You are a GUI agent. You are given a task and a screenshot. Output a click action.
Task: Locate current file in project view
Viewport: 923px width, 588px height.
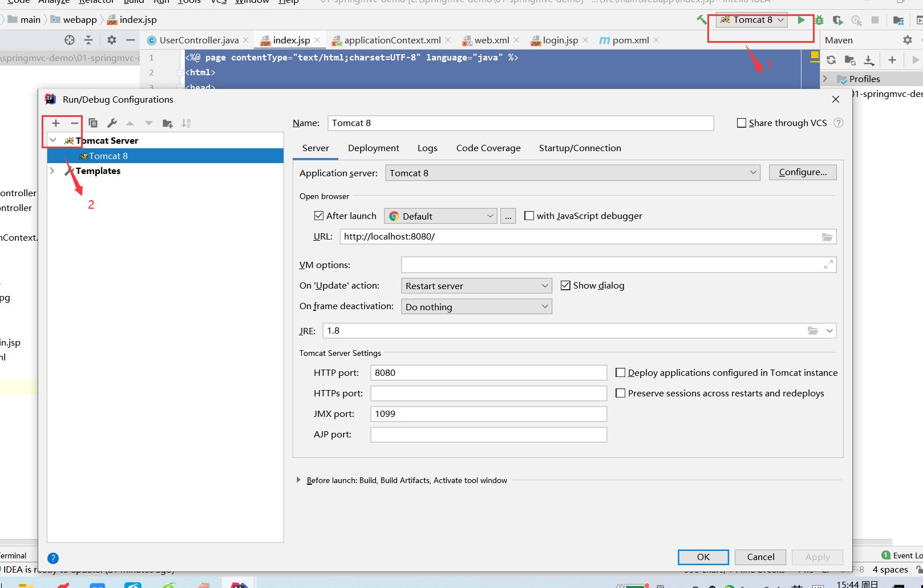coord(70,40)
